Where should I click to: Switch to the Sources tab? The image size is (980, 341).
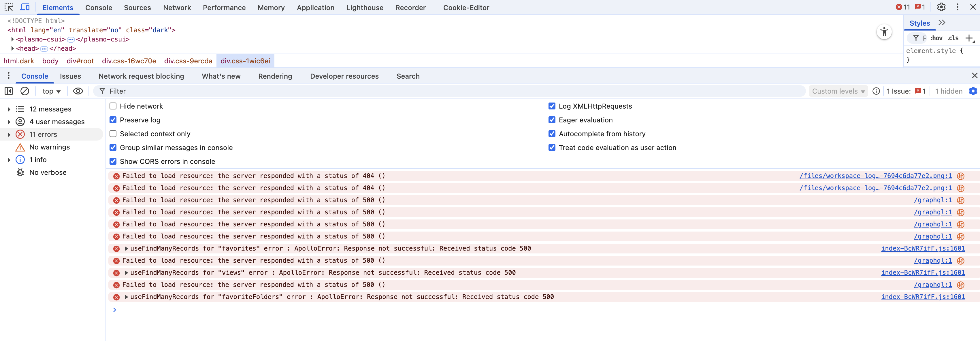point(137,7)
